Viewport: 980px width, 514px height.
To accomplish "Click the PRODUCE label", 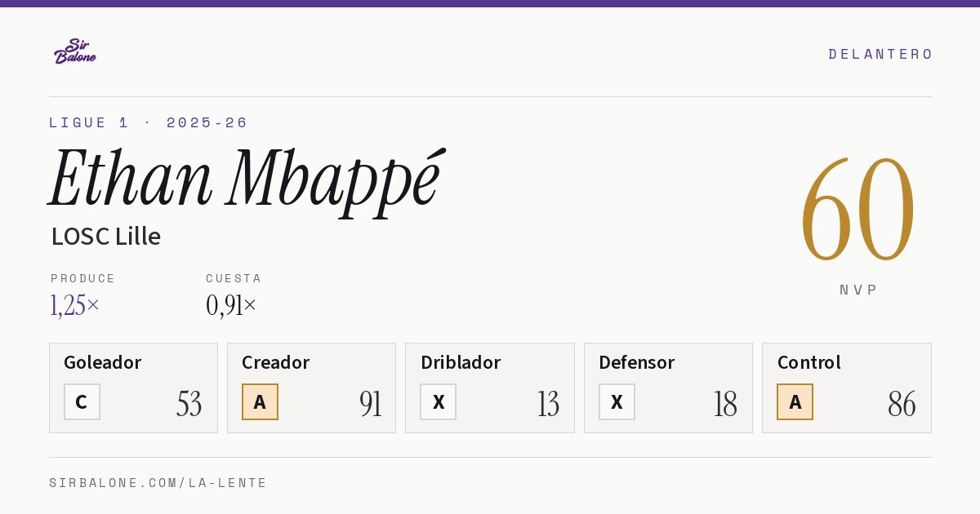I will [x=83, y=278].
